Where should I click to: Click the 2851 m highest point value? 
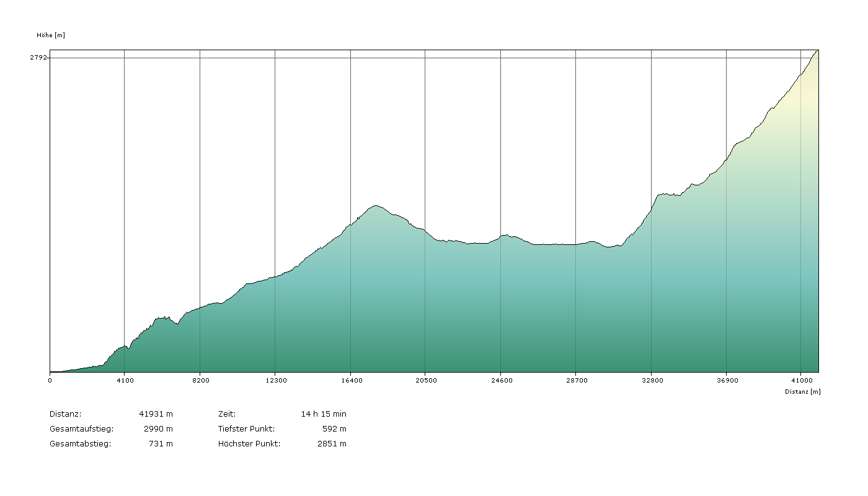332,444
